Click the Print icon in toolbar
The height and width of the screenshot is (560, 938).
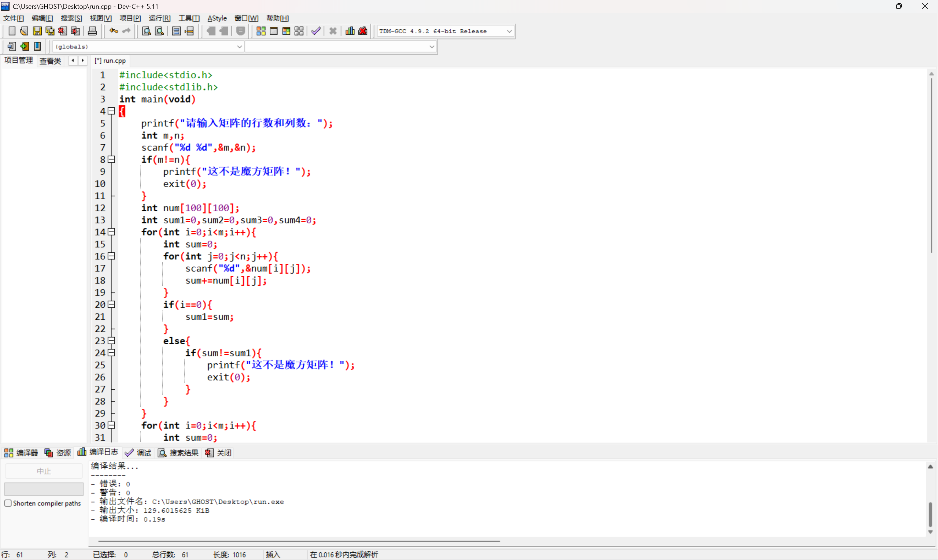[x=92, y=31]
